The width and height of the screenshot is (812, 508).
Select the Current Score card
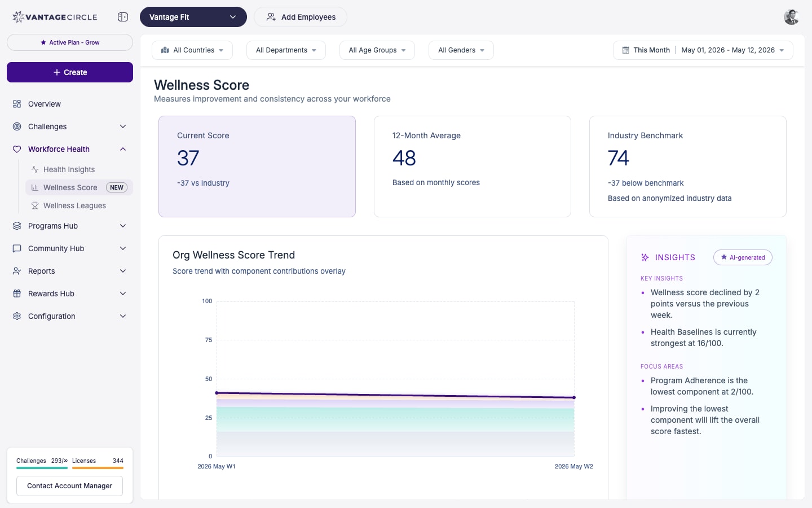pos(257,167)
